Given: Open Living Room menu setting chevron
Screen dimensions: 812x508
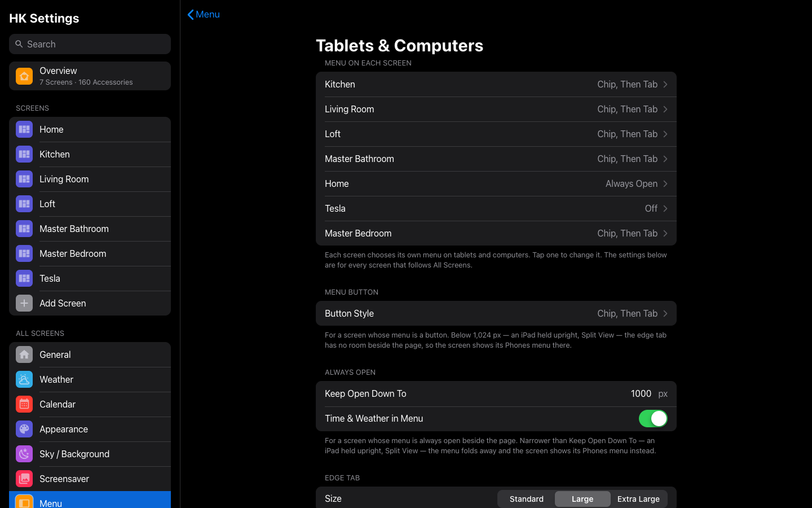Looking at the screenshot, I should pos(665,109).
